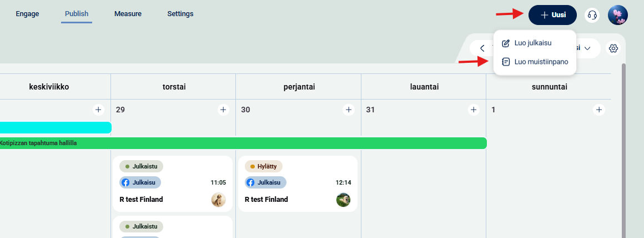Go to previous calendar period arrow
This screenshot has width=644, height=238.
click(x=482, y=48)
